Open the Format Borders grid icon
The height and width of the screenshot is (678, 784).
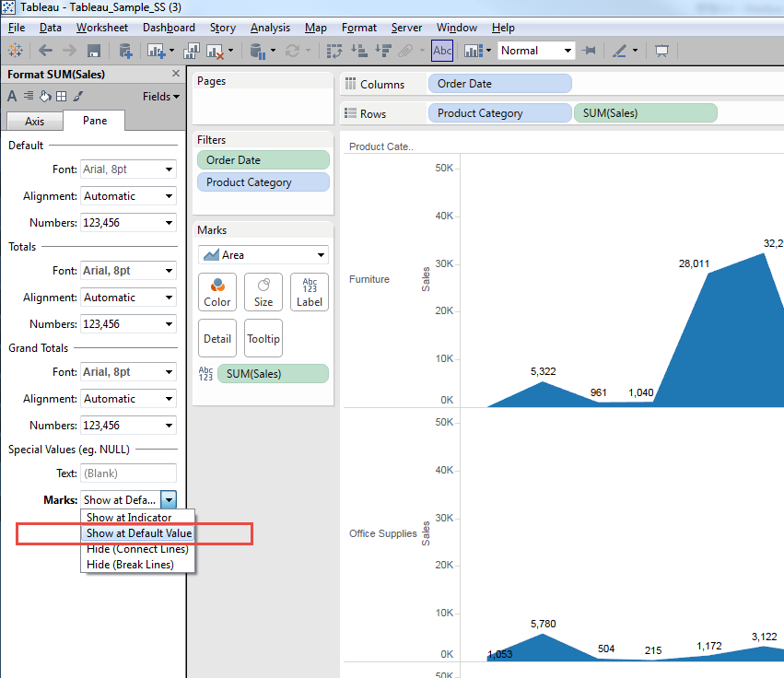pos(61,96)
